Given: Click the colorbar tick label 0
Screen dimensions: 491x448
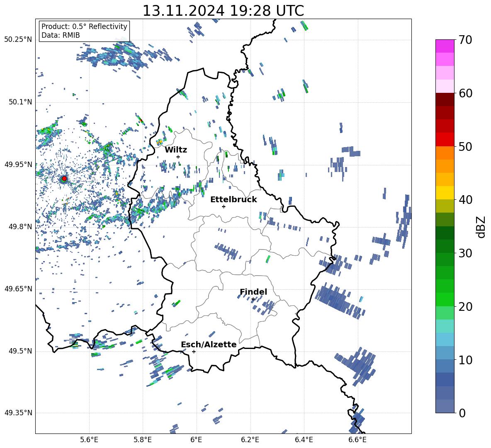Looking at the screenshot, I should point(462,413).
